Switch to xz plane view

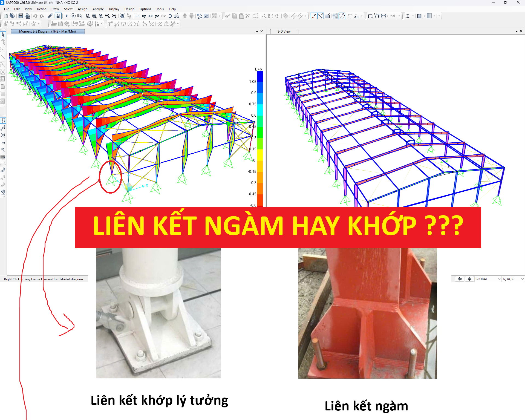pyautogui.click(x=150, y=16)
